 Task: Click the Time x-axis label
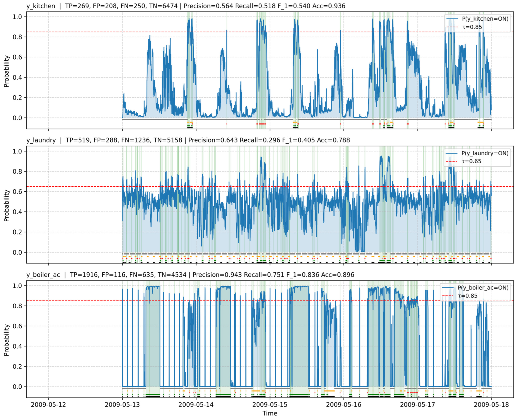[x=270, y=413]
